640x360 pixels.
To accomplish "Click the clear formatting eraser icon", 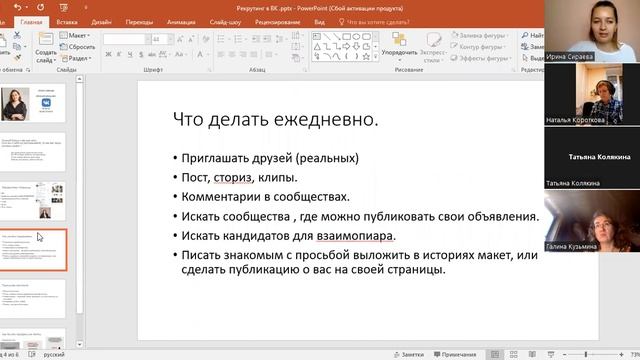I will tap(206, 40).
